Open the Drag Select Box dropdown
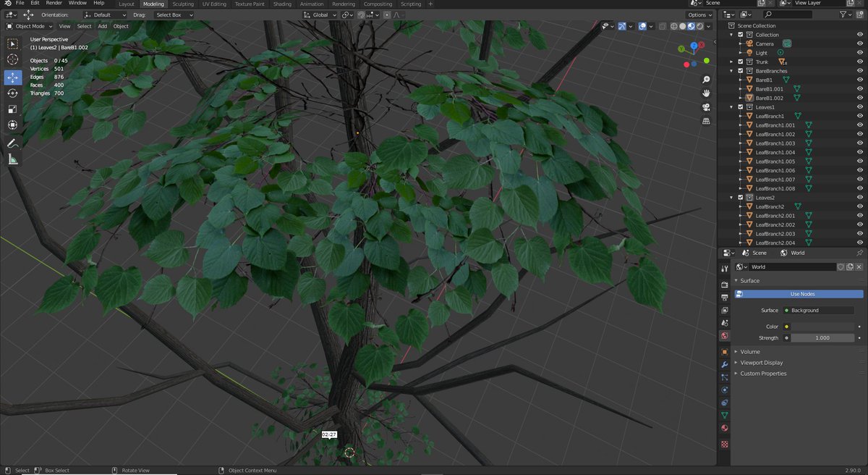868x475 pixels. pyautogui.click(x=174, y=14)
